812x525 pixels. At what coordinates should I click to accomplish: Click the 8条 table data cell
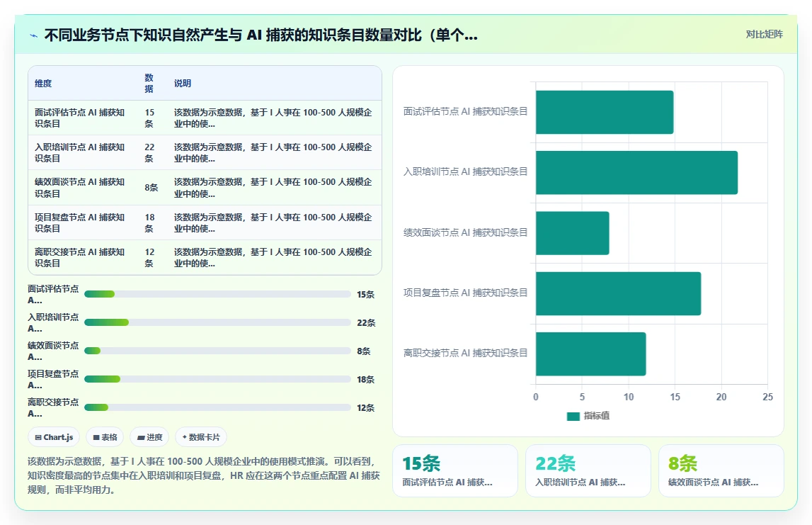(151, 188)
